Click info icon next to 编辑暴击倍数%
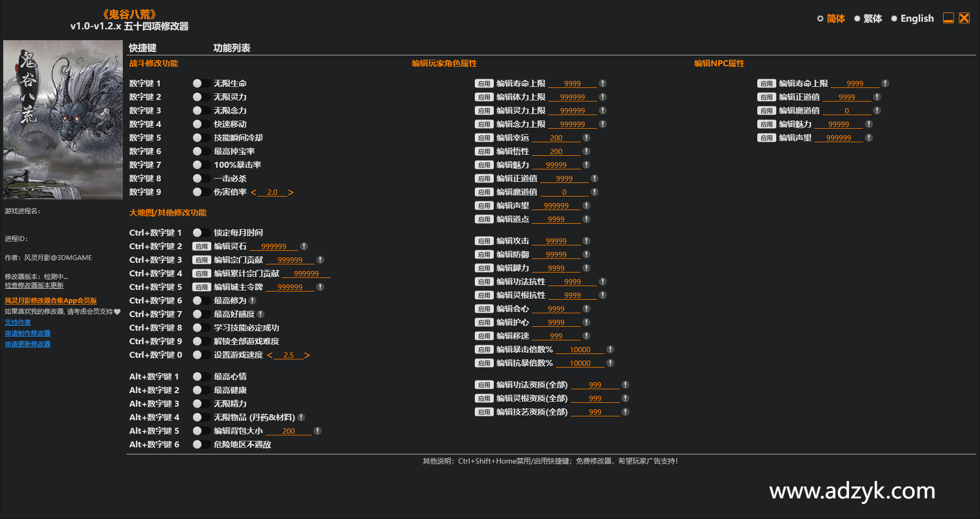 tap(610, 350)
